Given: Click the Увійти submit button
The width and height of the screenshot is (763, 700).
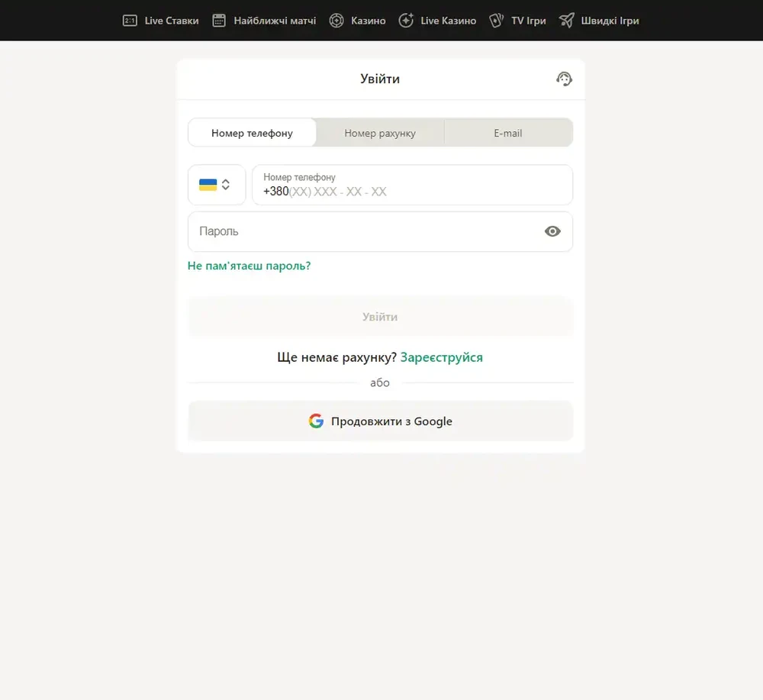Looking at the screenshot, I should [x=380, y=316].
